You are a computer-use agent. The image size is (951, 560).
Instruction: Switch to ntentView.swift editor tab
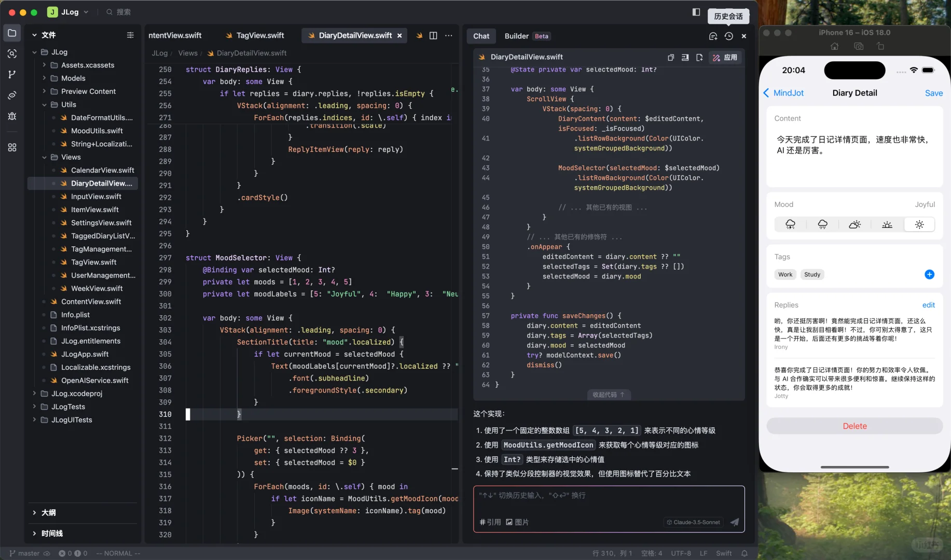click(x=175, y=36)
